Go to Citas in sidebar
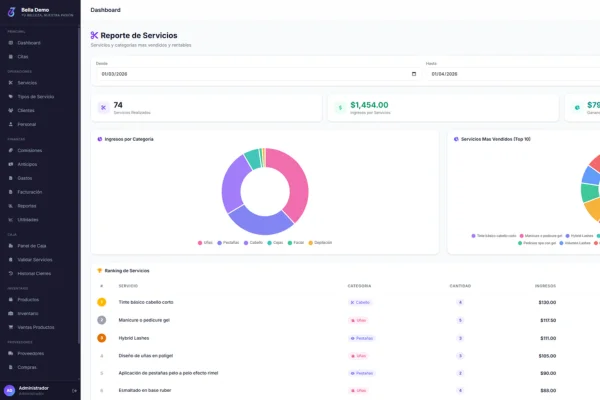Image resolution: width=600 pixels, height=400 pixels. [23, 56]
